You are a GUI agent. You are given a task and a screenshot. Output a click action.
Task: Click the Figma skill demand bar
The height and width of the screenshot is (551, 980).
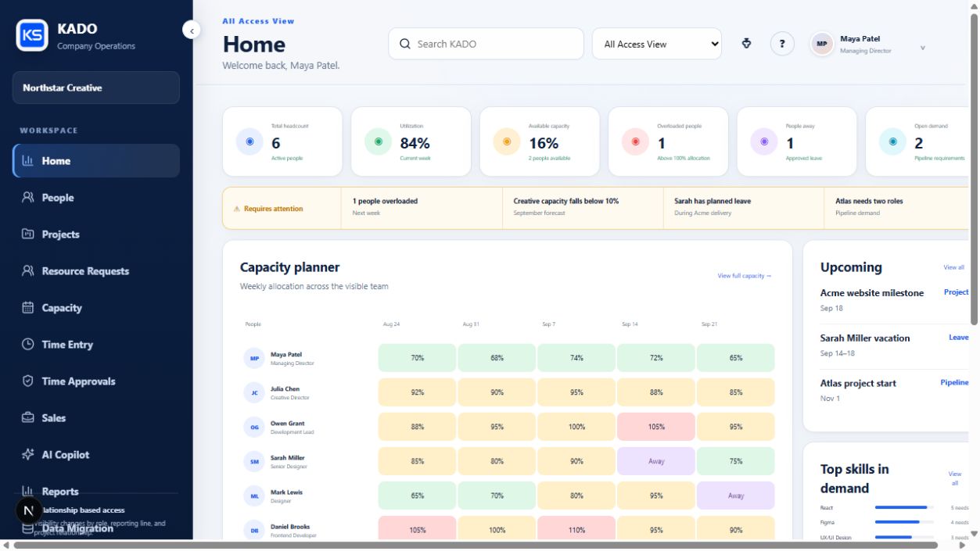tap(905, 522)
